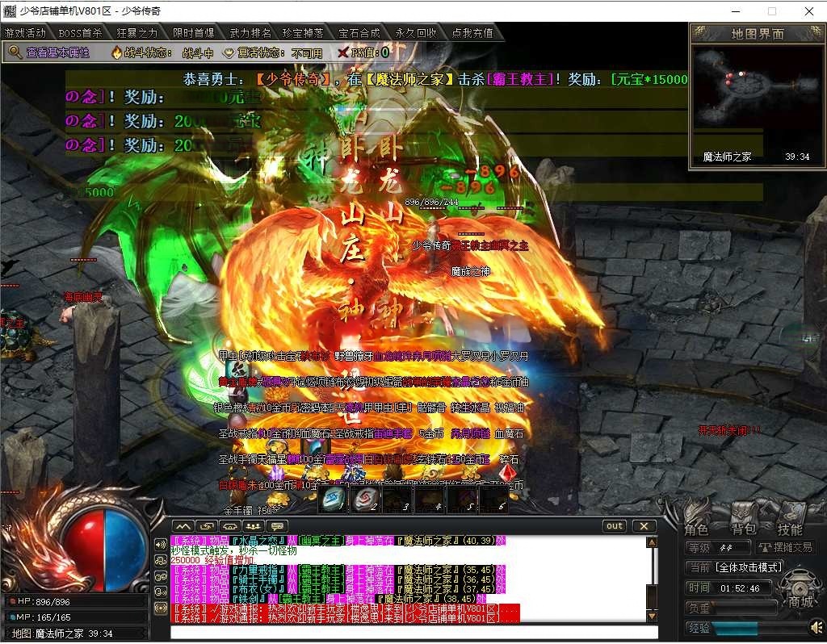
Task: Open the 技能 skills panel
Action: point(790,521)
